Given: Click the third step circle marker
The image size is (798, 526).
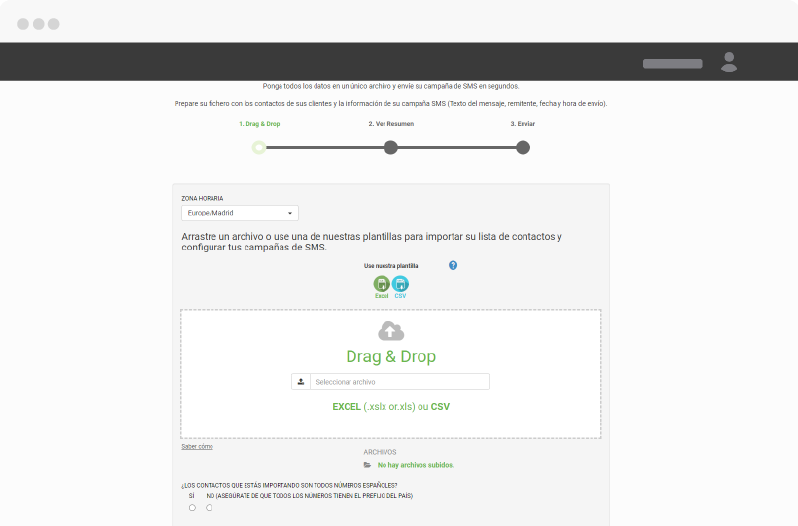Looking at the screenshot, I should coord(523,148).
